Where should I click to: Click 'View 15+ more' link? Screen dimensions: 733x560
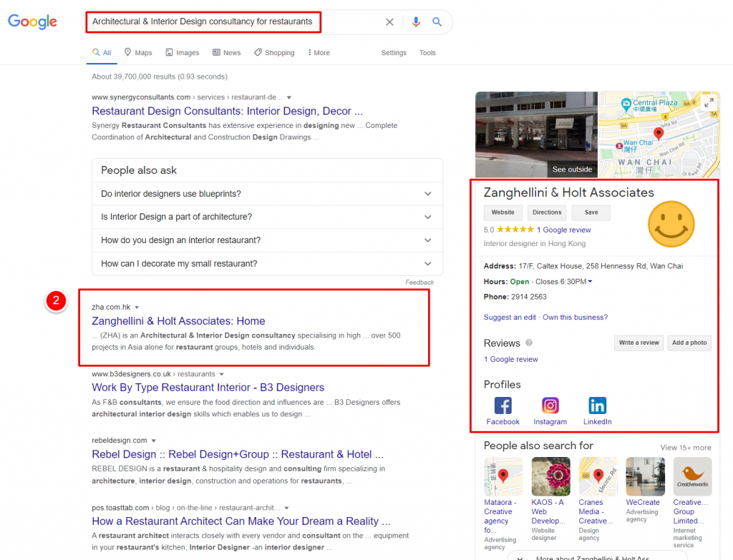pyautogui.click(x=686, y=448)
